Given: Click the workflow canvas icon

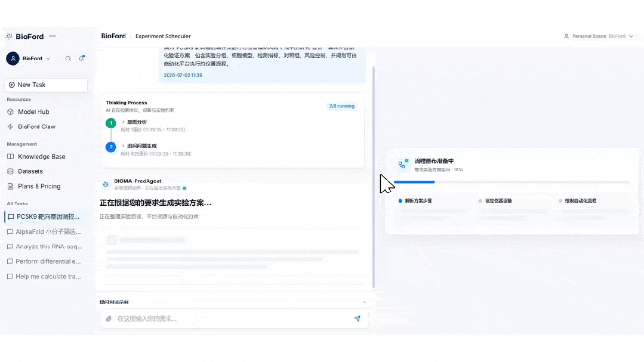Looking at the screenshot, I should pyautogui.click(x=402, y=164).
